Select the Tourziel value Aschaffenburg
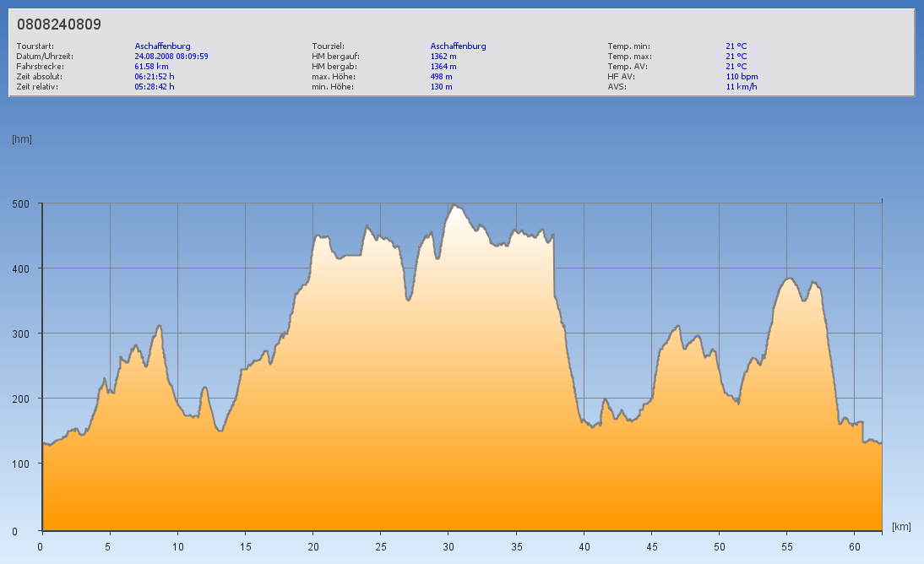Screen dimensions: 924x564 458,46
